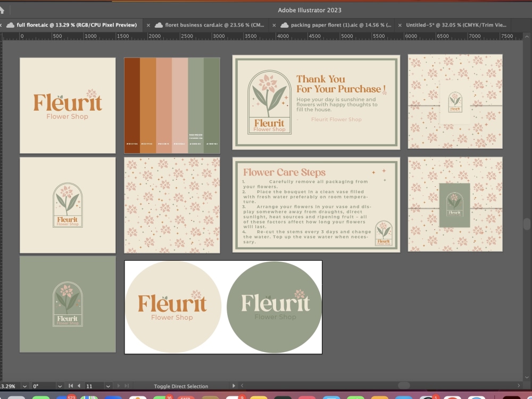Select the first-artboard navigation arrow in the status bar
The image size is (532, 399).
tap(70, 386)
